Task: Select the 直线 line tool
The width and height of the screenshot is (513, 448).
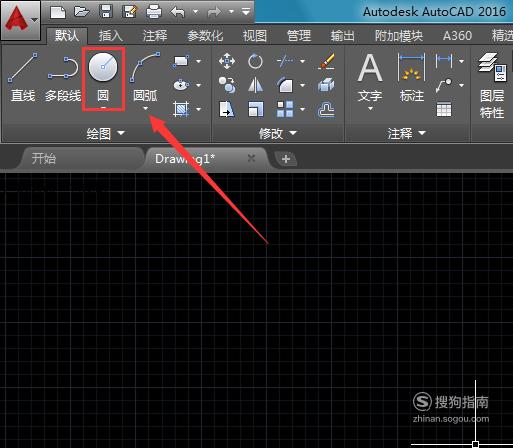Action: point(23,77)
